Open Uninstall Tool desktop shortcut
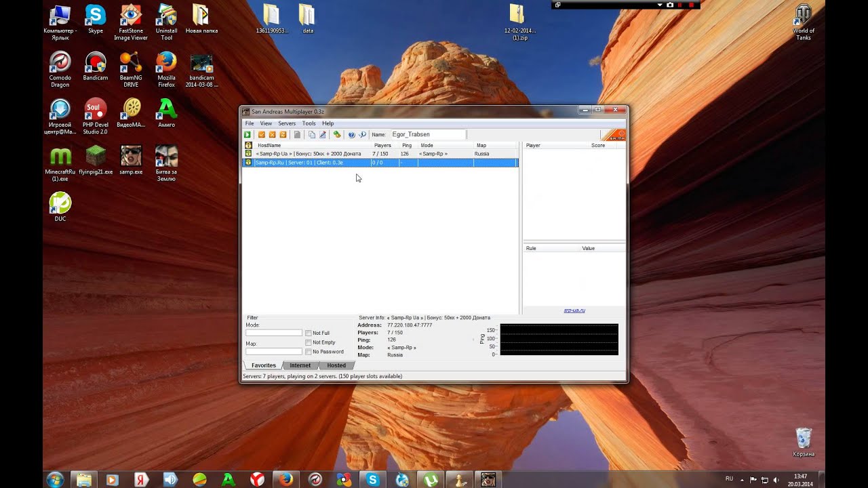Screen dimensions: 868x488 (x=166, y=22)
